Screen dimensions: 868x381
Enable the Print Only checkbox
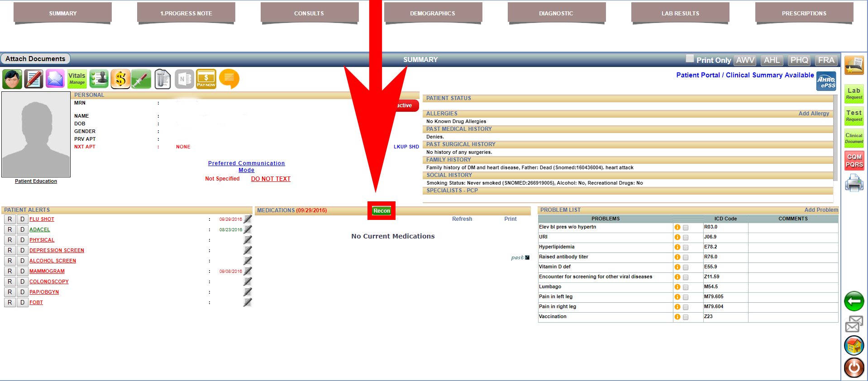pos(690,58)
